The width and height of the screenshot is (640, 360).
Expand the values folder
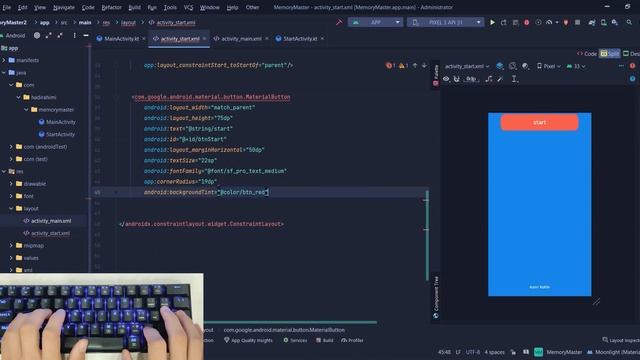pos(11,258)
